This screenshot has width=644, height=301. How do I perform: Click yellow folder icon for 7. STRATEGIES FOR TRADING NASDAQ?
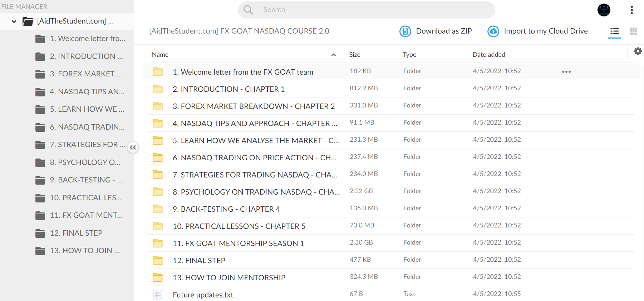[x=158, y=175]
